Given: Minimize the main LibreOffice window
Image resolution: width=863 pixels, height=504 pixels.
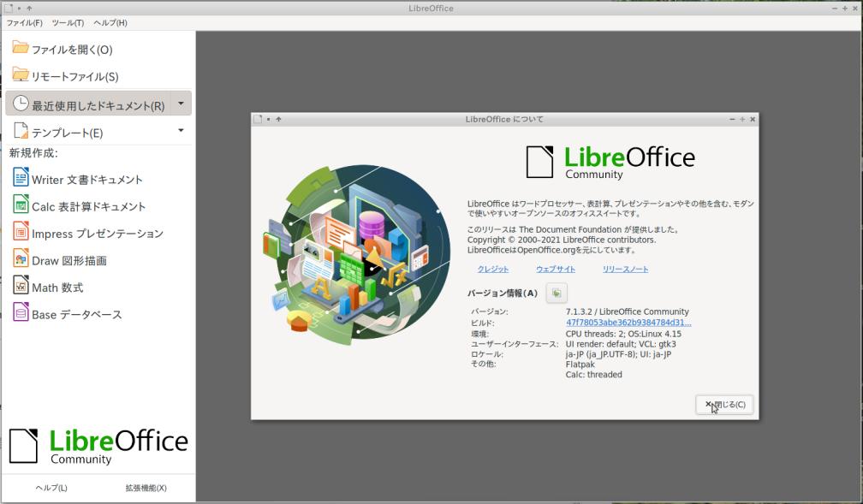Looking at the screenshot, I should click(x=835, y=9).
